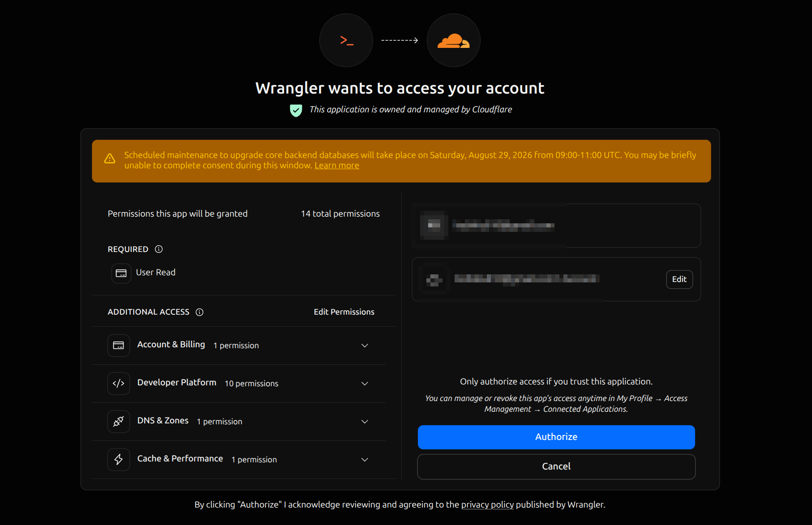Click the DNS & Zones plug icon
This screenshot has height=525, width=812.
click(x=119, y=422)
